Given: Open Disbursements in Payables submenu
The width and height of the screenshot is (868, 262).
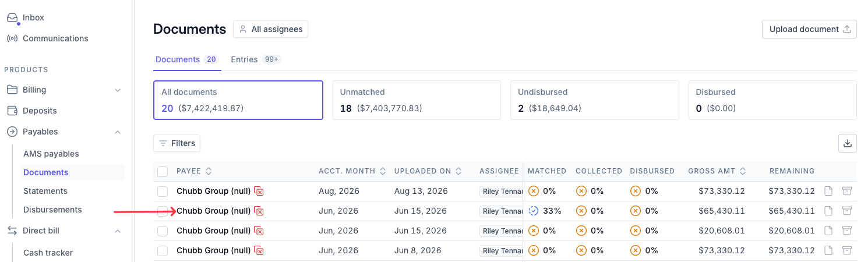Looking at the screenshot, I should pos(52,210).
